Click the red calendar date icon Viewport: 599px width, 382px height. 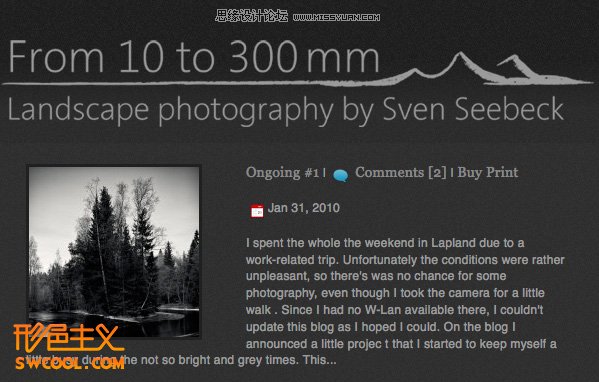257,211
